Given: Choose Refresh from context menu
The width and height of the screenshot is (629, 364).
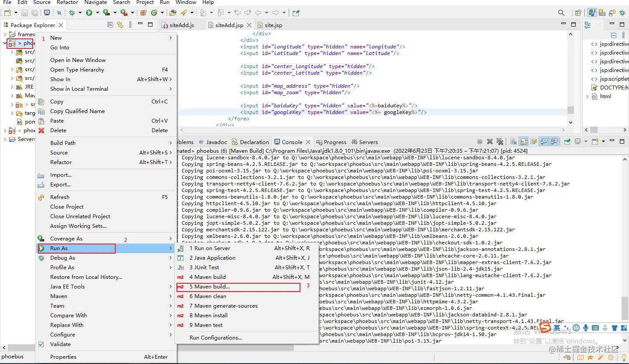Looking at the screenshot, I should pos(106,197).
